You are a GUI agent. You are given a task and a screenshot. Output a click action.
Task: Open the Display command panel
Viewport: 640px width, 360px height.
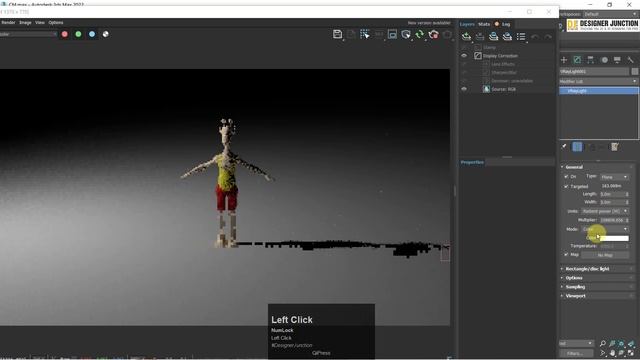tap(617, 60)
